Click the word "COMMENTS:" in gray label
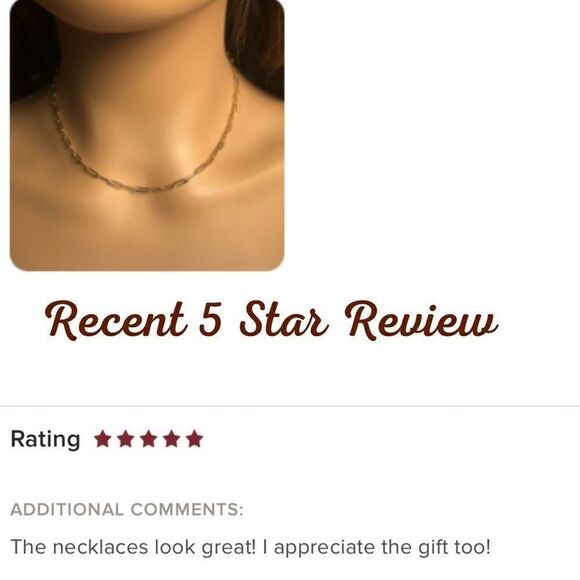The image size is (580, 580). pyautogui.click(x=187, y=509)
